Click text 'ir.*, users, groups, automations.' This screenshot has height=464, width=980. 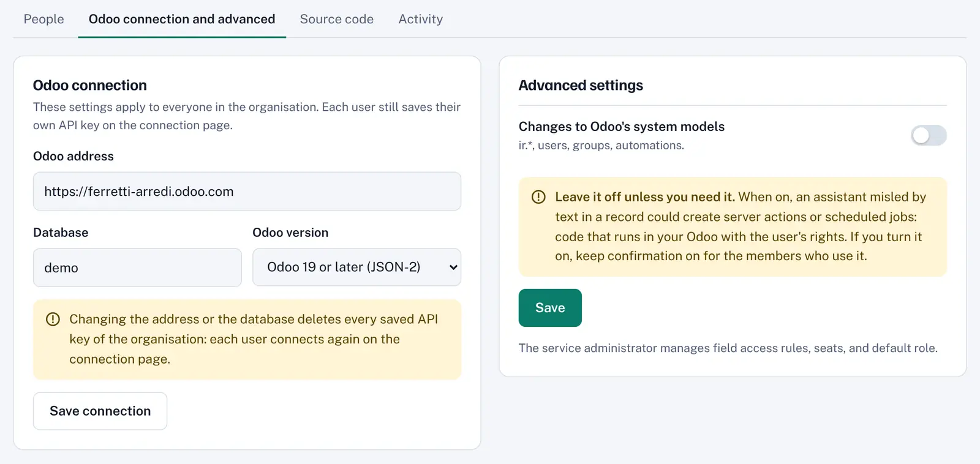[601, 146]
